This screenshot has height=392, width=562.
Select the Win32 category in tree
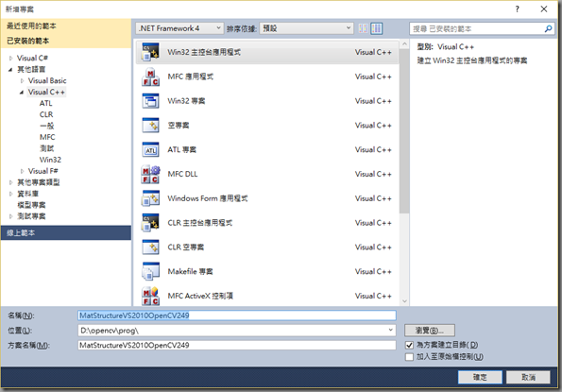click(50, 160)
